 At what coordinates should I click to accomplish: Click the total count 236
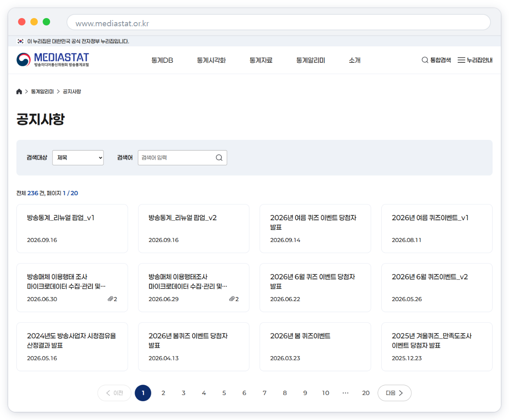[33, 193]
